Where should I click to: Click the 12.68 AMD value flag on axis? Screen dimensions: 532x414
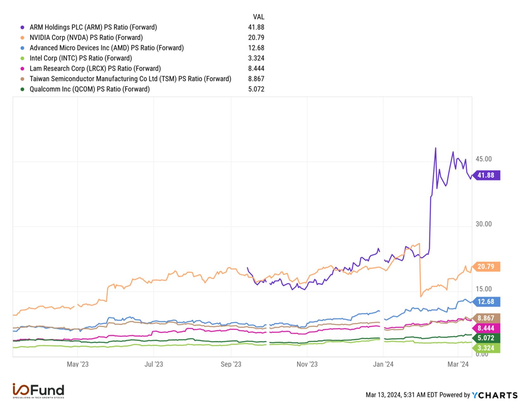(486, 302)
